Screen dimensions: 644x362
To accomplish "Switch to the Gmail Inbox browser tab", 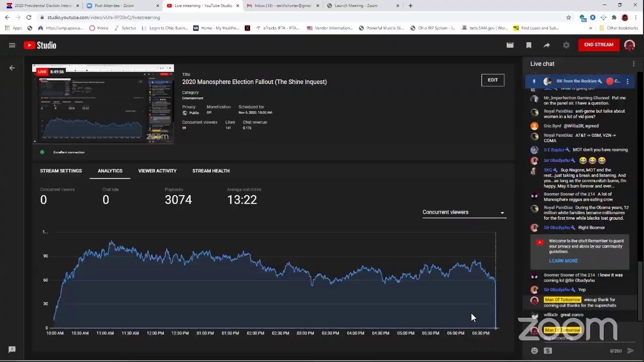I will click(283, 6).
